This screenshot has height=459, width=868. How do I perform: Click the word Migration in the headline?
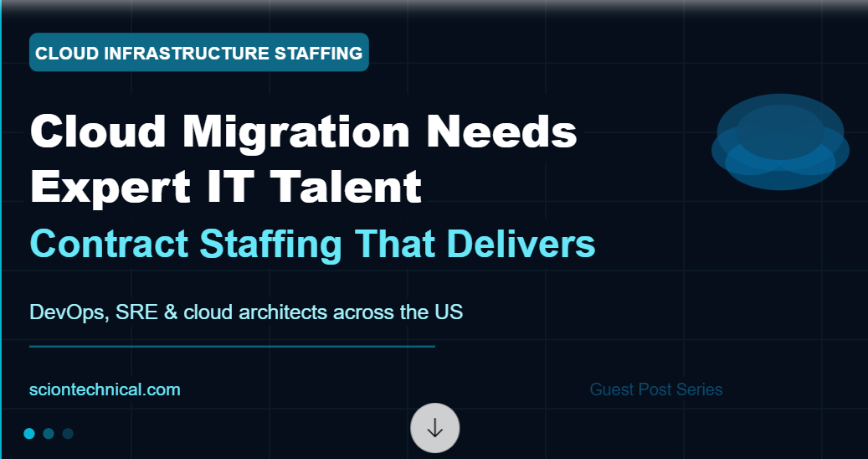pos(296,131)
